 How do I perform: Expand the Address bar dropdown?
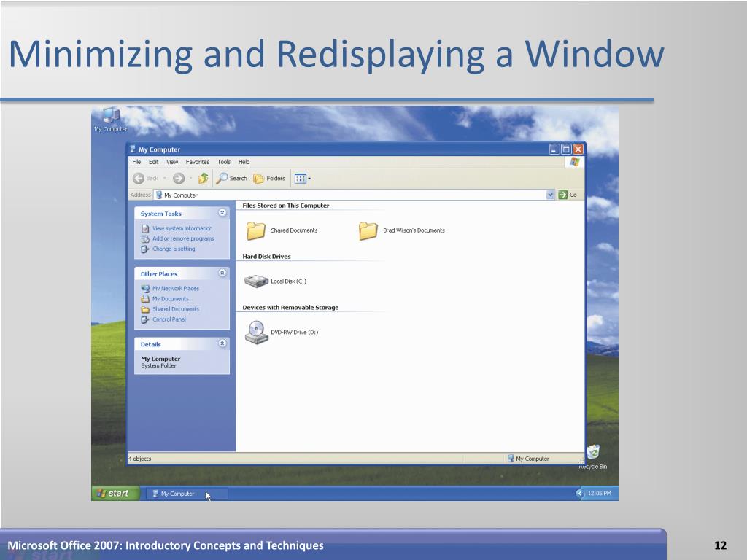click(550, 195)
